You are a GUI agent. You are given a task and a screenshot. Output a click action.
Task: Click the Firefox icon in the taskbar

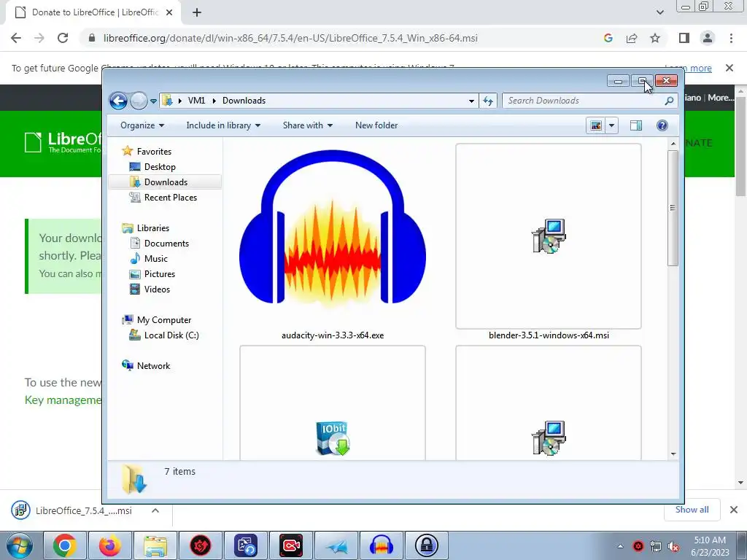(110, 545)
